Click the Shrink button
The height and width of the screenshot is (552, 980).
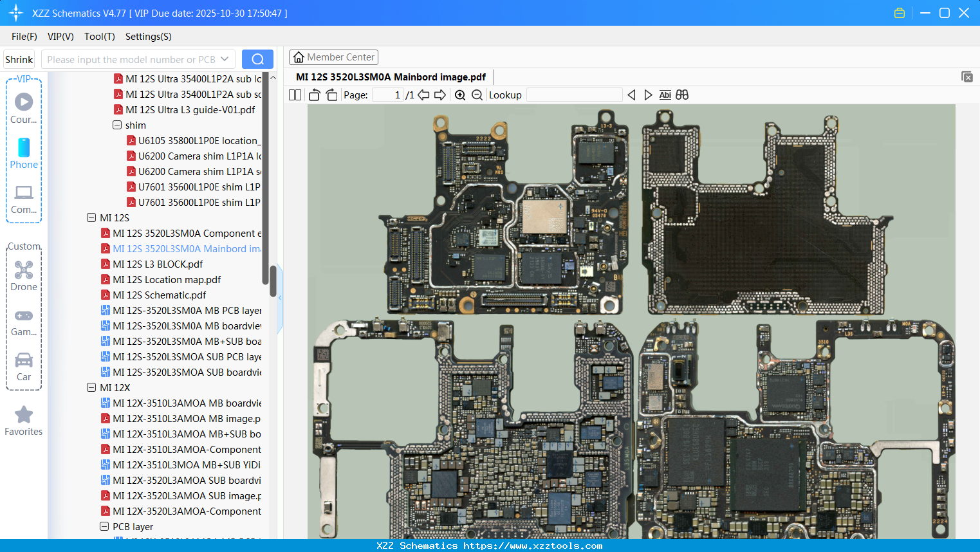(x=19, y=59)
